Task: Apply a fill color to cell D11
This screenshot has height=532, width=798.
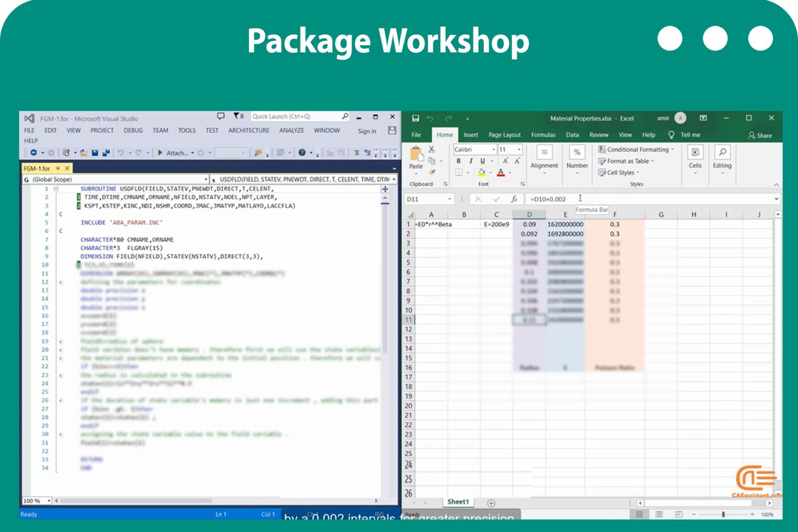Action: click(x=481, y=172)
